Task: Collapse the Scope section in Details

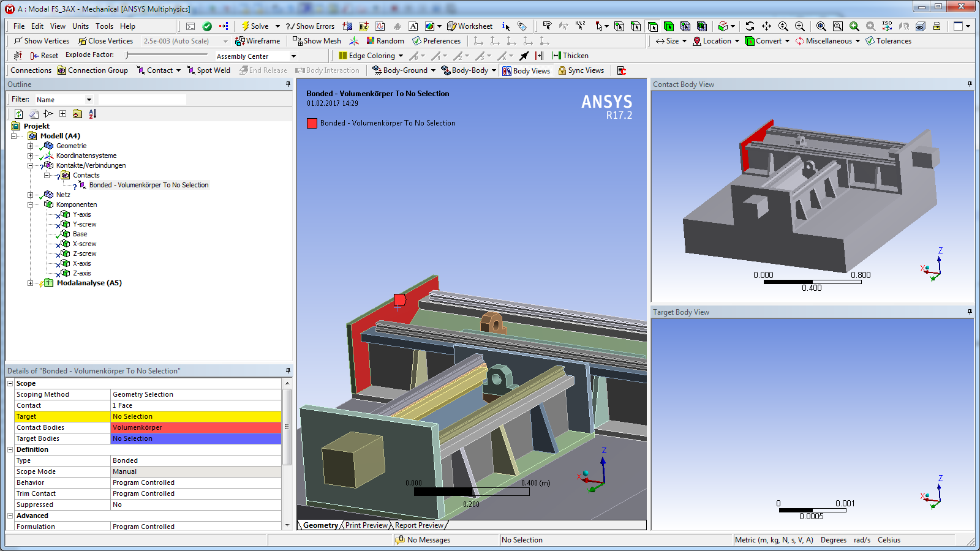Action: 10,383
